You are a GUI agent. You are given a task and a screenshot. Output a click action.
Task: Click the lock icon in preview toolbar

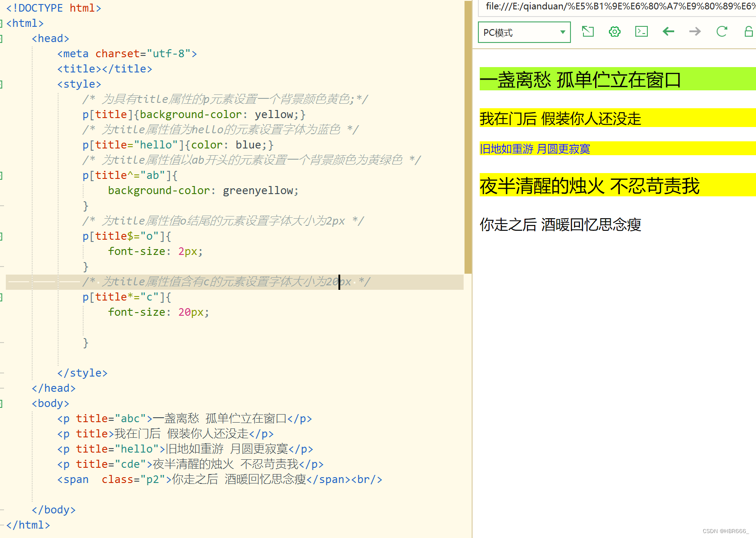[749, 31]
